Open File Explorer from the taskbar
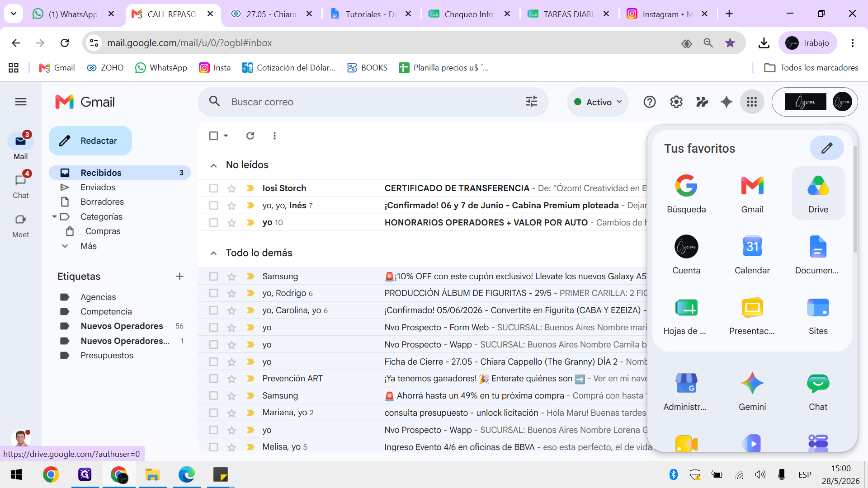This screenshot has width=868, height=488. click(x=152, y=474)
